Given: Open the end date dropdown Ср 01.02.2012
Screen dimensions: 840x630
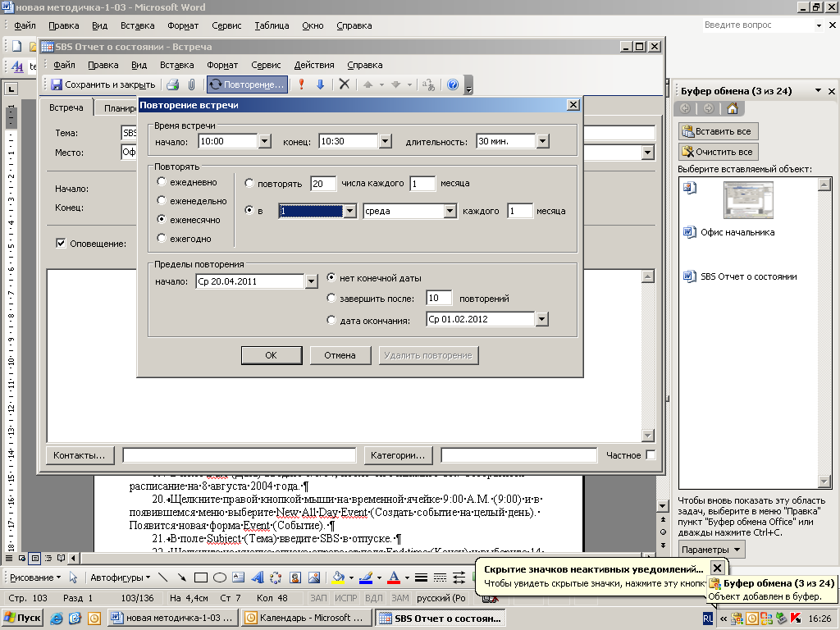Looking at the screenshot, I should point(542,319).
